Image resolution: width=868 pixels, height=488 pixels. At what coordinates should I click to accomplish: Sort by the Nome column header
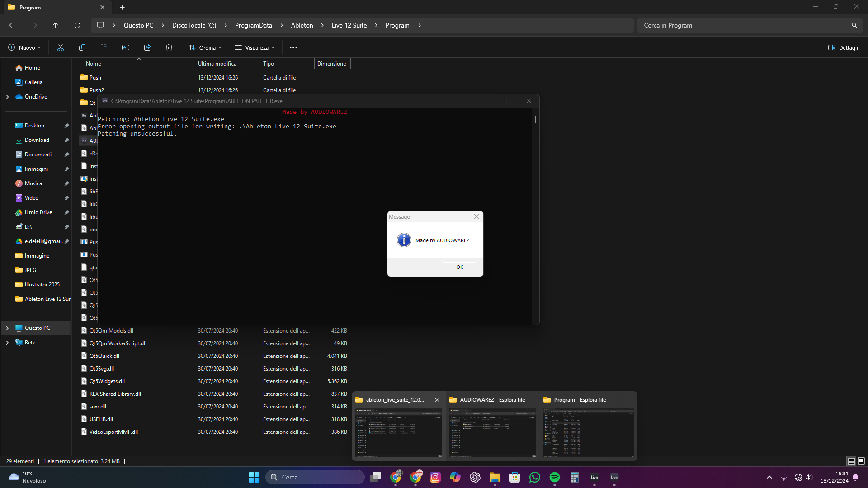(x=93, y=64)
